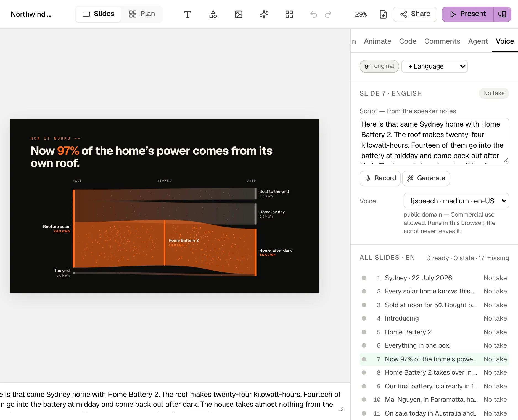The width and height of the screenshot is (518, 420).
Task: Click the Northwind document title
Action: (31, 14)
